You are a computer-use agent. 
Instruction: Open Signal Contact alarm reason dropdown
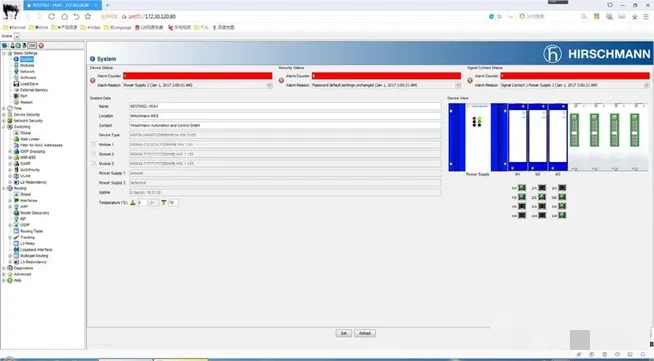pos(646,85)
